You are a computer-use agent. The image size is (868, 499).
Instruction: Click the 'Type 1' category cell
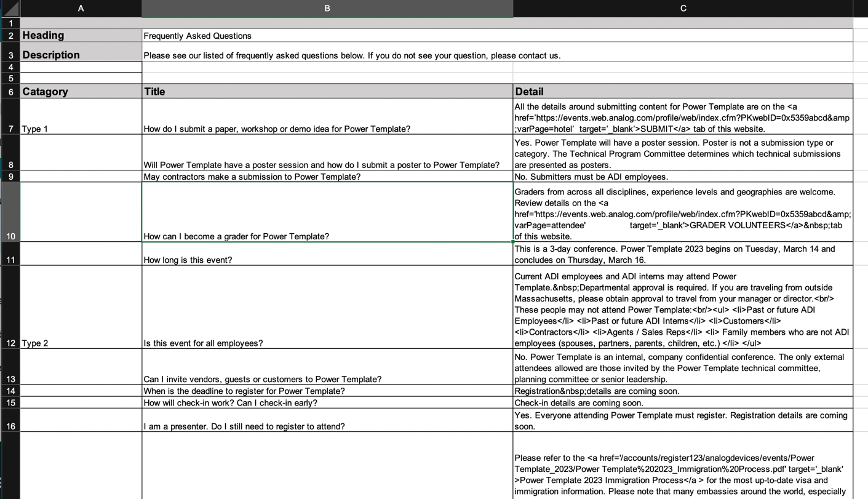pyautogui.click(x=81, y=116)
